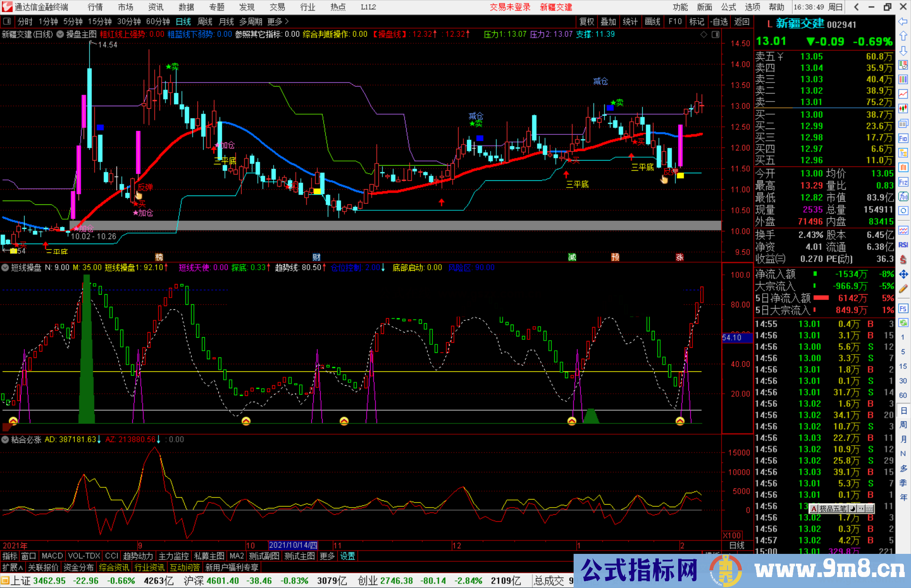The image size is (911, 588).
Task: Click the candlestick chart sidebar icon
Action: [x=903, y=109]
